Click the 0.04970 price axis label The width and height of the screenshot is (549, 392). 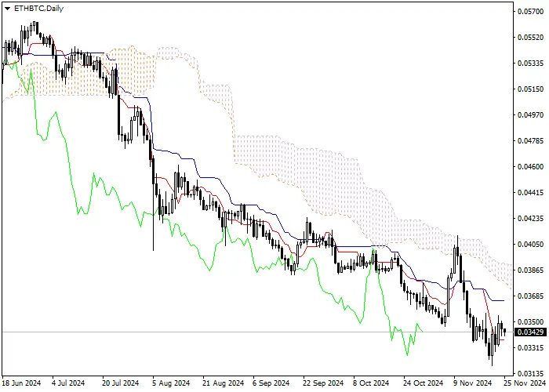pos(531,114)
